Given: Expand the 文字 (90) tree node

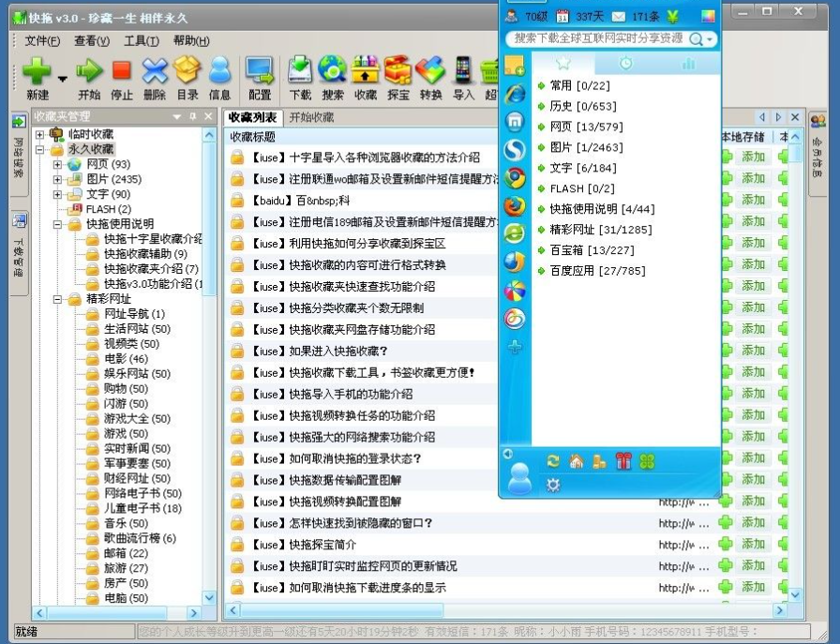Looking at the screenshot, I should coord(57,194).
